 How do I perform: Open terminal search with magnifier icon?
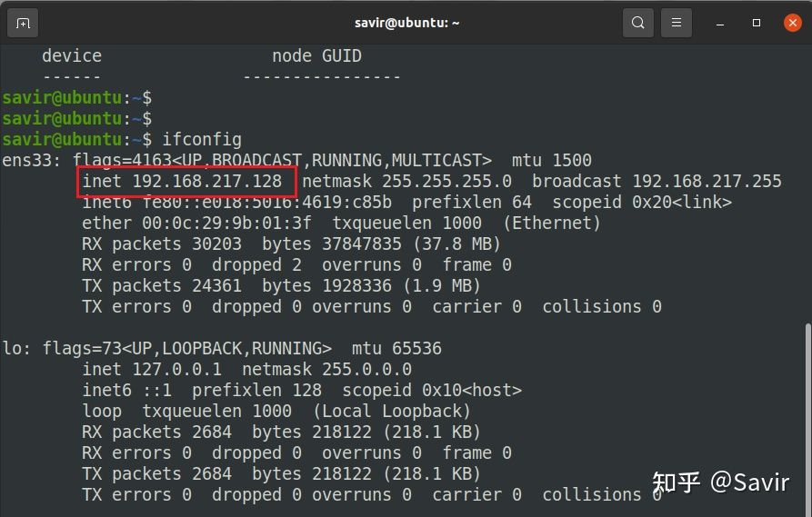[x=638, y=23]
